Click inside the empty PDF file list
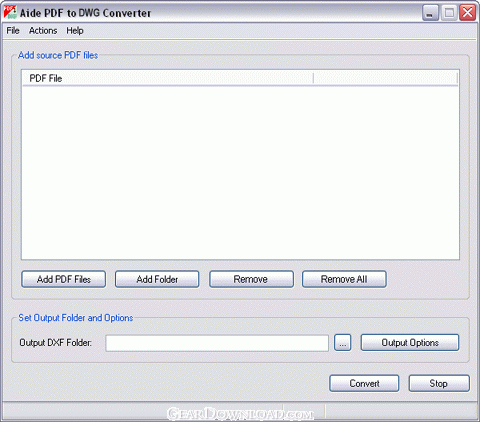Viewport: 480px width, 422px height. (x=240, y=173)
